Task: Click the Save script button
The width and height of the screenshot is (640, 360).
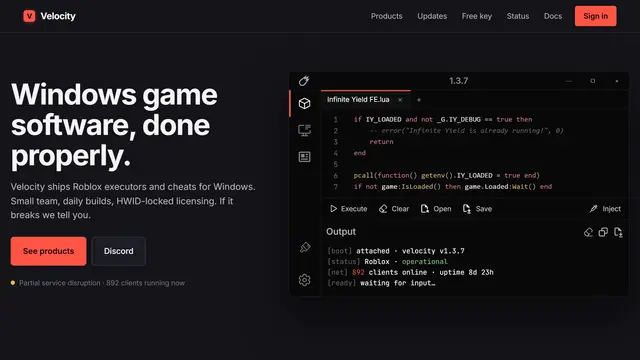Action: point(477,209)
